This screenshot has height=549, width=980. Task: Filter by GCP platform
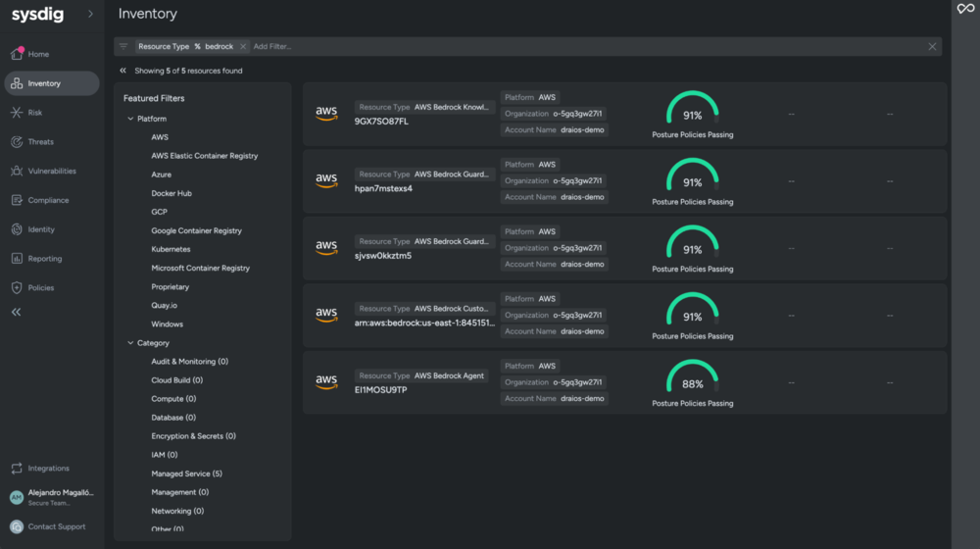pos(160,212)
